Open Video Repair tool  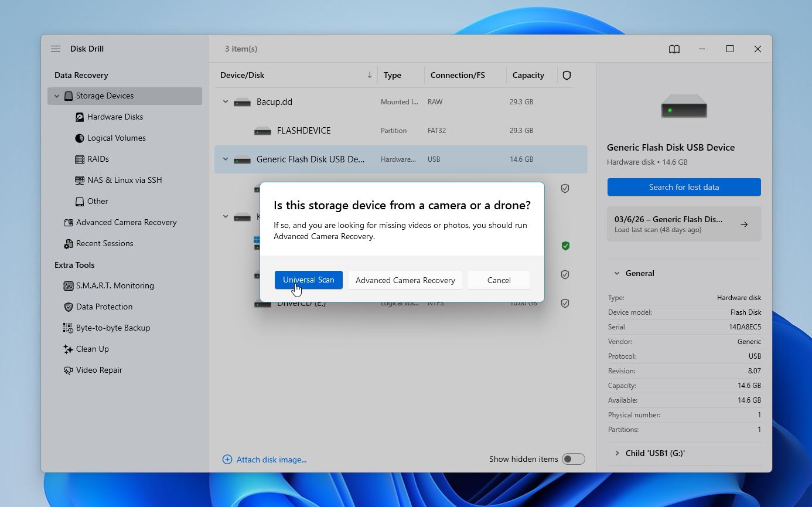[99, 370]
